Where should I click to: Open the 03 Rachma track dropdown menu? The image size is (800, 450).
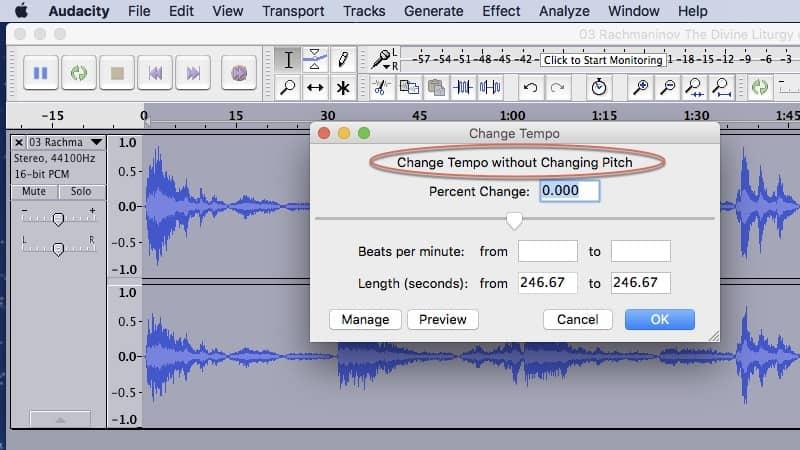[x=96, y=142]
